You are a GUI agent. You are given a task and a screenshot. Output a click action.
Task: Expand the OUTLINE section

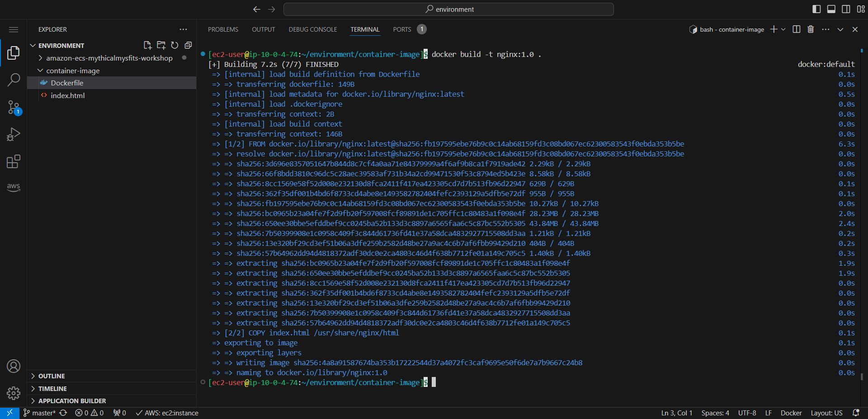pos(112,376)
